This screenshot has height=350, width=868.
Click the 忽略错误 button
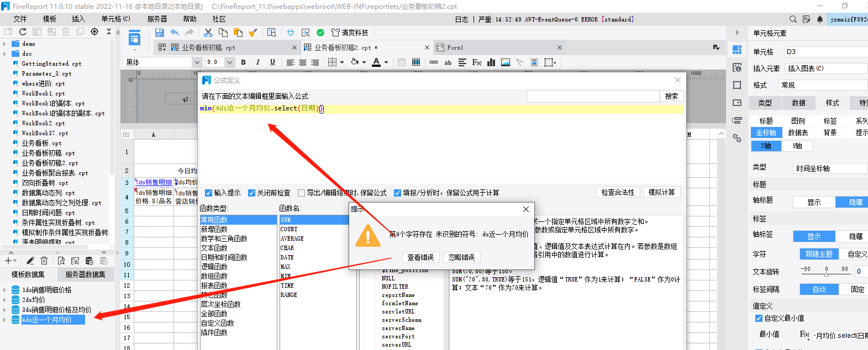[462, 257]
